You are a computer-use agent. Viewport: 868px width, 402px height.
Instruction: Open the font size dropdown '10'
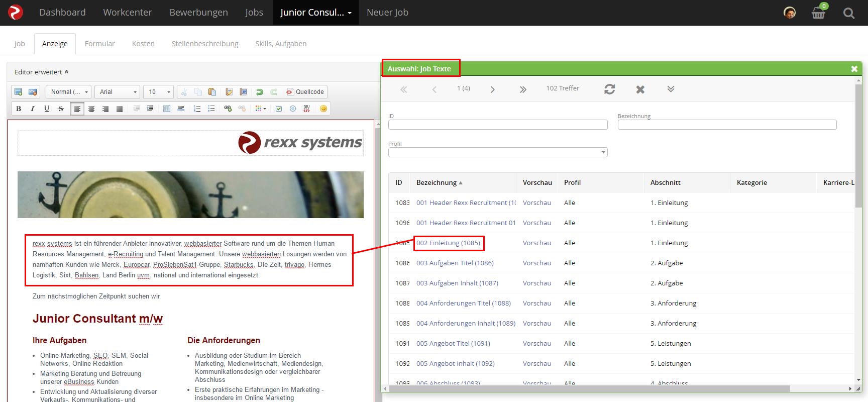(x=158, y=92)
